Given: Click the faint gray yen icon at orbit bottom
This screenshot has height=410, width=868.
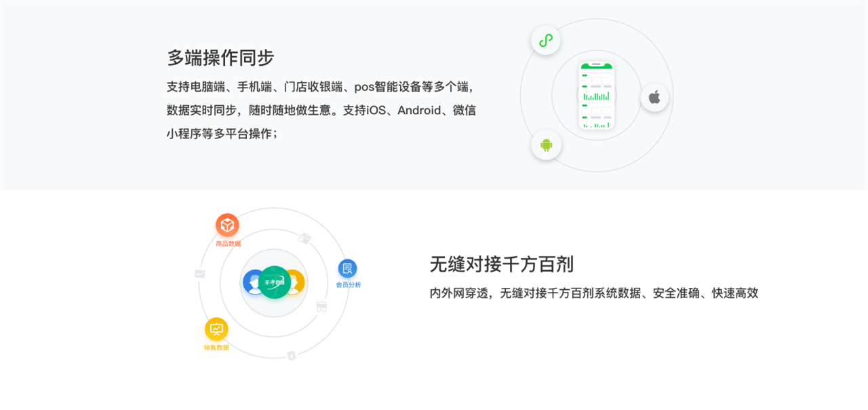Looking at the screenshot, I should (x=291, y=355).
